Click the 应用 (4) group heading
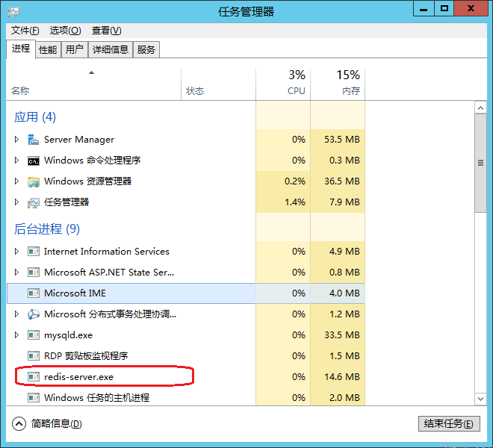This screenshot has height=448, width=493. click(x=35, y=117)
